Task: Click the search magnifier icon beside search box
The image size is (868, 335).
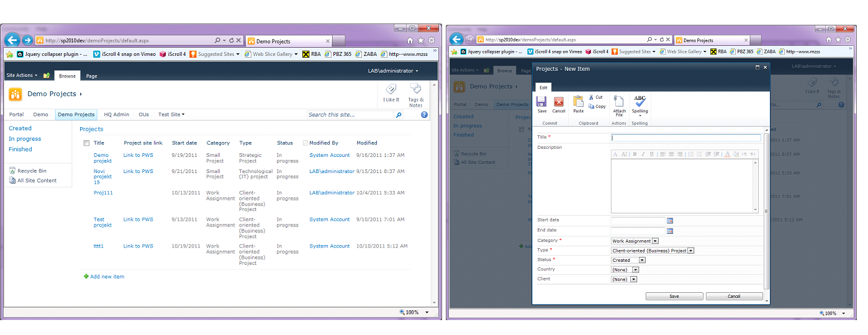Action: [x=399, y=115]
